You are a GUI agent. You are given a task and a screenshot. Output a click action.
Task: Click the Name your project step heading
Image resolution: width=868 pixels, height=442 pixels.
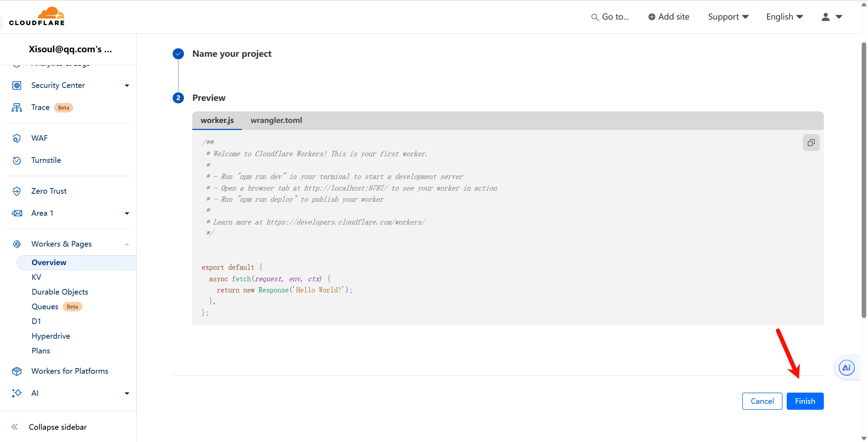[x=232, y=54]
